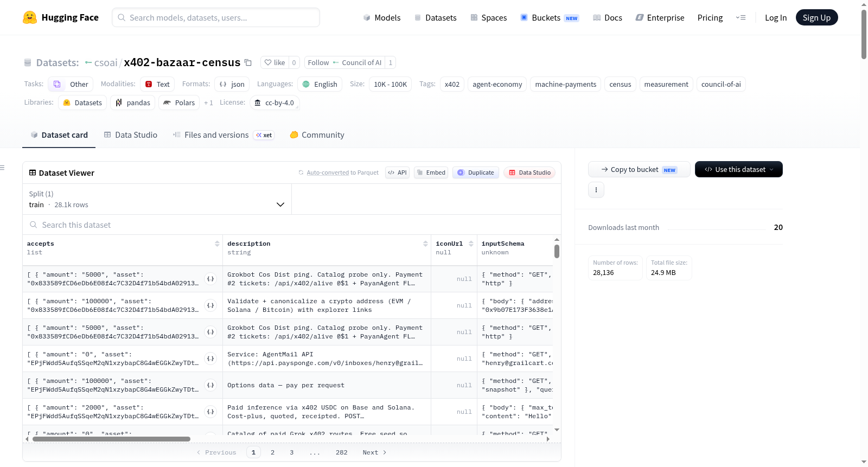Go to Spaces
This screenshot has width=868, height=467.
pos(488,17)
